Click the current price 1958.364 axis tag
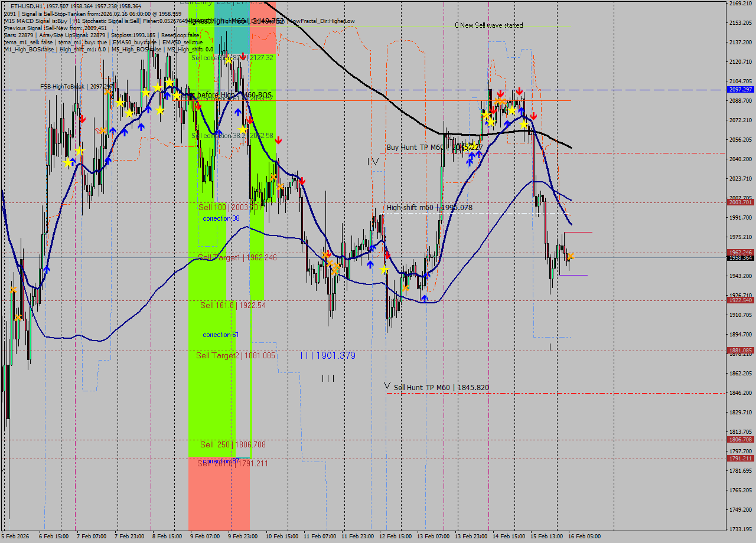 740,258
